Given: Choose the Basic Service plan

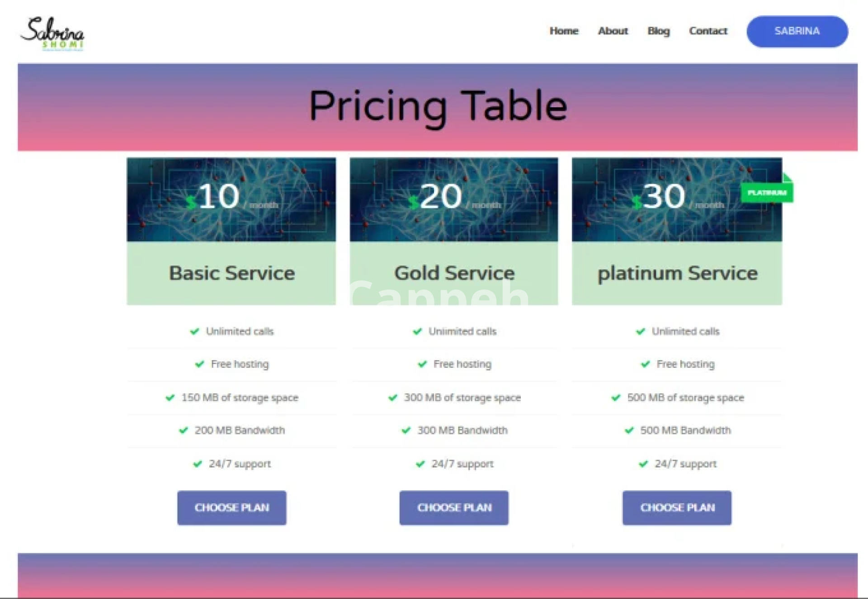Looking at the screenshot, I should coord(231,508).
